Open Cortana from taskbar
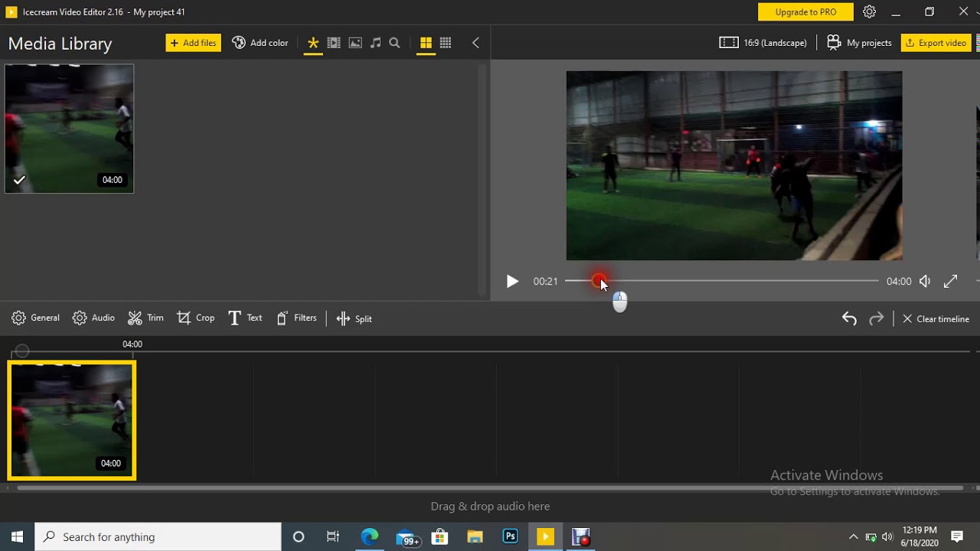The image size is (980, 551). click(299, 536)
